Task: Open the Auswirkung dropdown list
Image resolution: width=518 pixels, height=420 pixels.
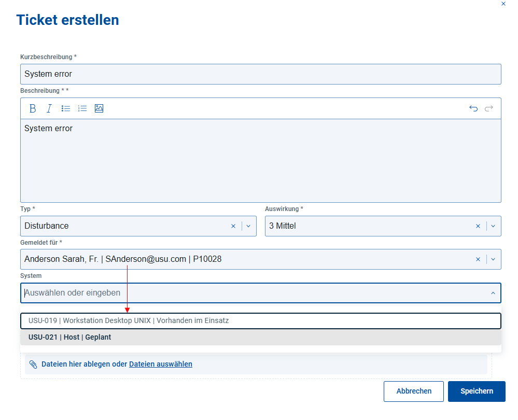Action: coord(493,226)
